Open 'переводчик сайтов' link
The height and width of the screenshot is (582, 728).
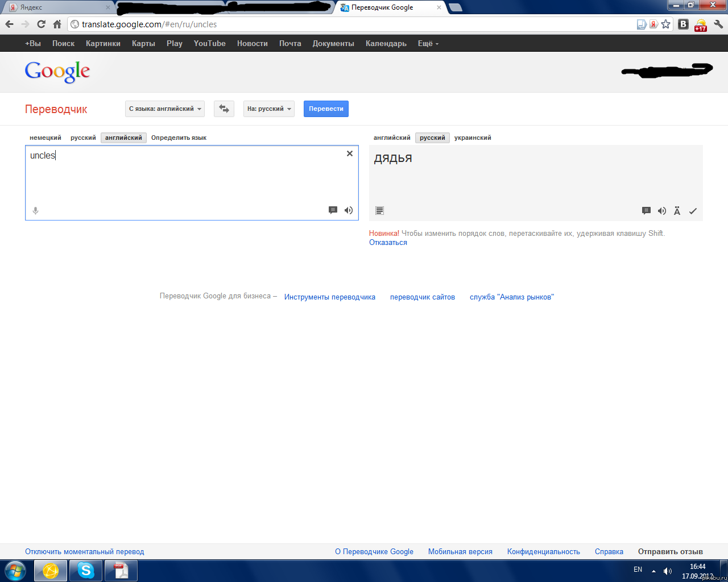[423, 297]
